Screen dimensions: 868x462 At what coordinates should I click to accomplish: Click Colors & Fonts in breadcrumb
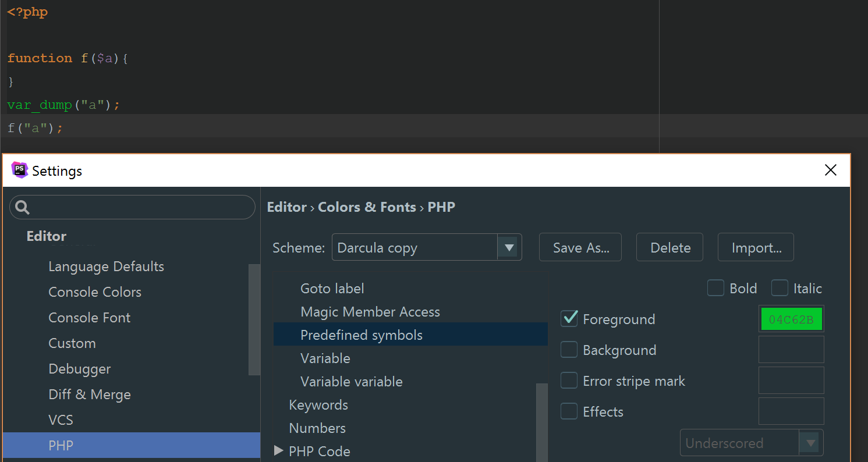click(367, 207)
